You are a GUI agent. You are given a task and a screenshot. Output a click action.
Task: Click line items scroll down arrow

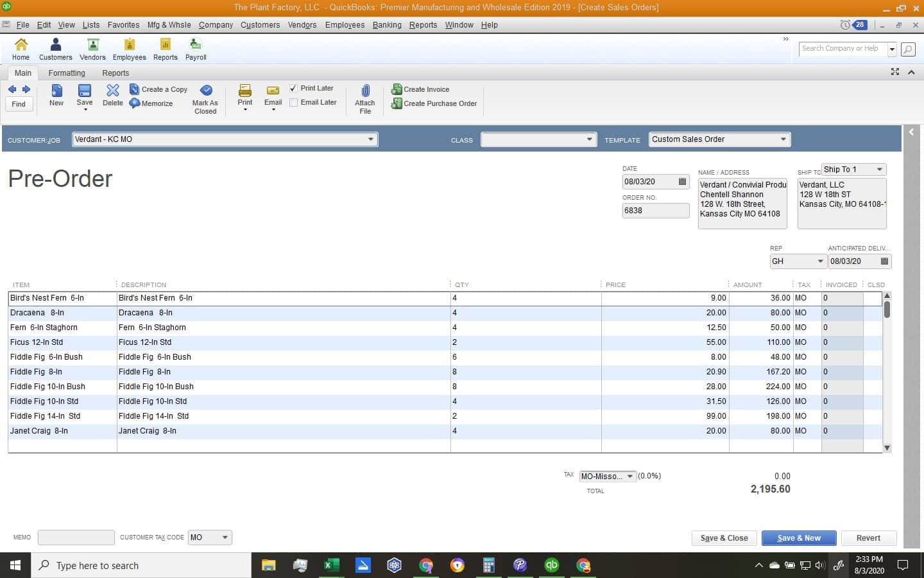pyautogui.click(x=887, y=448)
